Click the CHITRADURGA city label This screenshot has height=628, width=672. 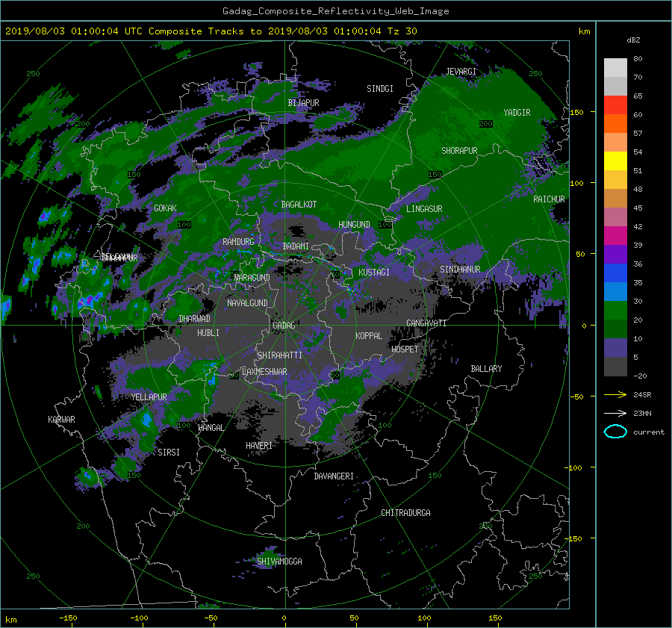point(406,513)
